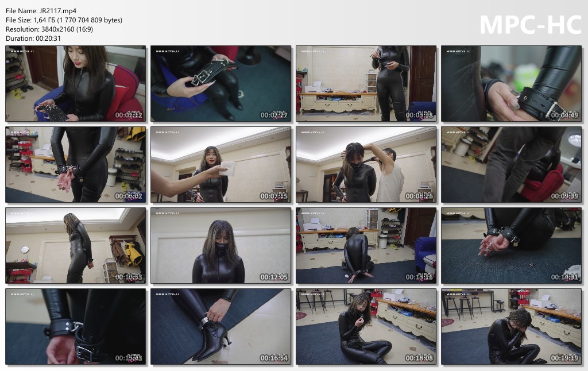588x371 pixels.
Task: Select the preview frame at 00:14:31
Action: (x=512, y=246)
